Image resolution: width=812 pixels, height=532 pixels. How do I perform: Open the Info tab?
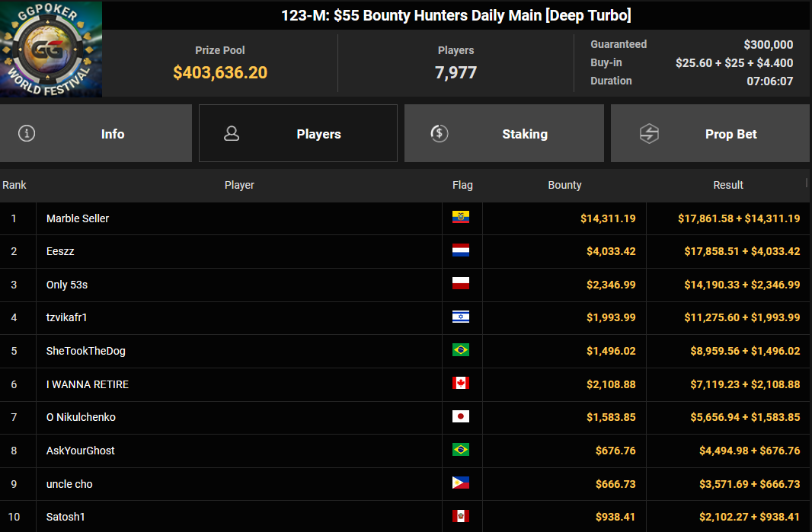pyautogui.click(x=96, y=133)
